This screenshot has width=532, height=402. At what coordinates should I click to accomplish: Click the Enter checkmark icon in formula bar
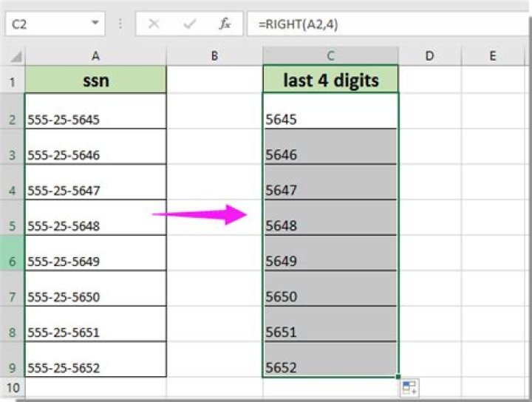tap(190, 24)
